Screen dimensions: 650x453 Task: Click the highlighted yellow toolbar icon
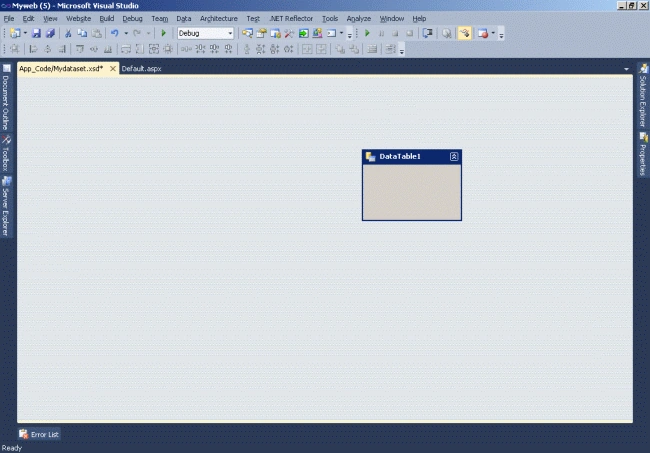(465, 33)
